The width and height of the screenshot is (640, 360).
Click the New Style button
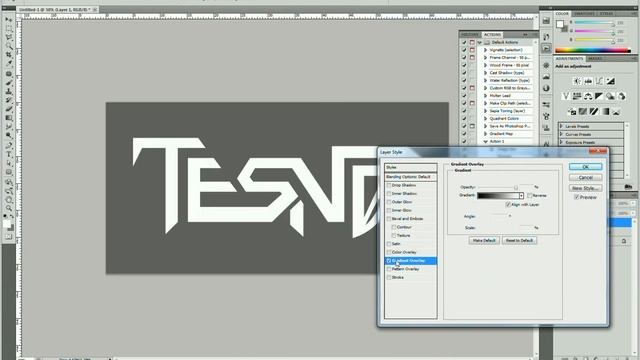tap(585, 188)
